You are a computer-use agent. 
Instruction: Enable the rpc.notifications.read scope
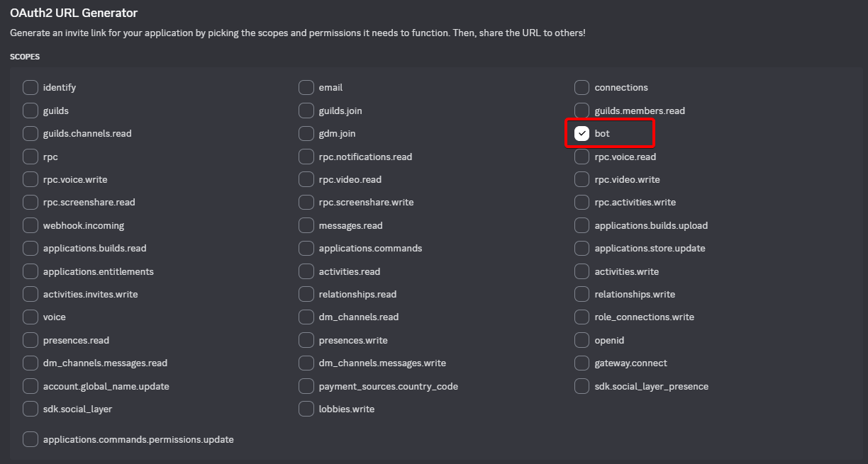click(306, 157)
